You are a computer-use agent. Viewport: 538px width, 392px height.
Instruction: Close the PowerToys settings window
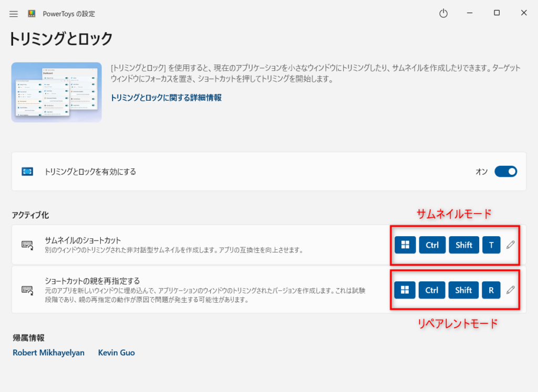(x=524, y=13)
